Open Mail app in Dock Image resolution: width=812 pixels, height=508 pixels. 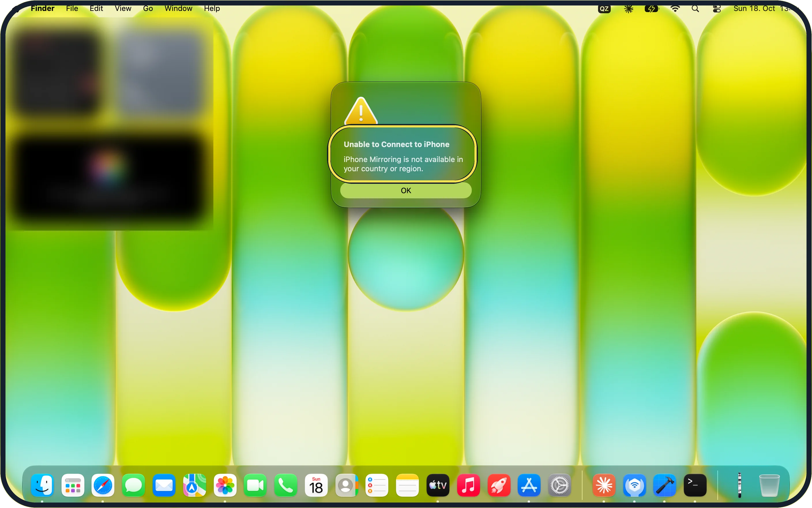(164, 485)
